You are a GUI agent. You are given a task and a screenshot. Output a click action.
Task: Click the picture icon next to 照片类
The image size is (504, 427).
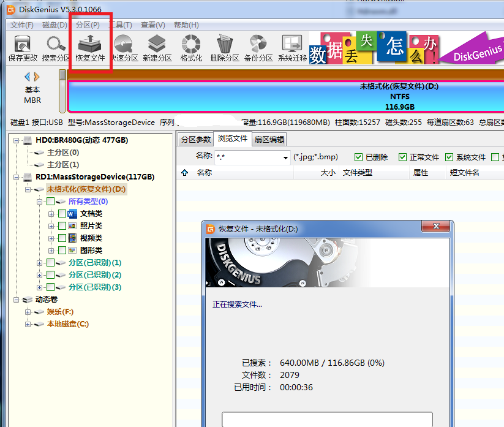coord(72,226)
